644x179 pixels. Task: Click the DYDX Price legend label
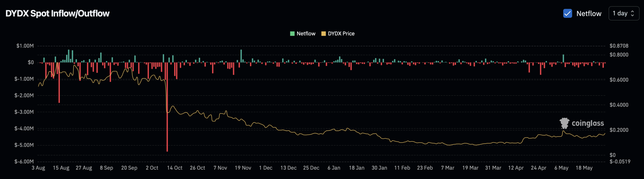pos(341,34)
